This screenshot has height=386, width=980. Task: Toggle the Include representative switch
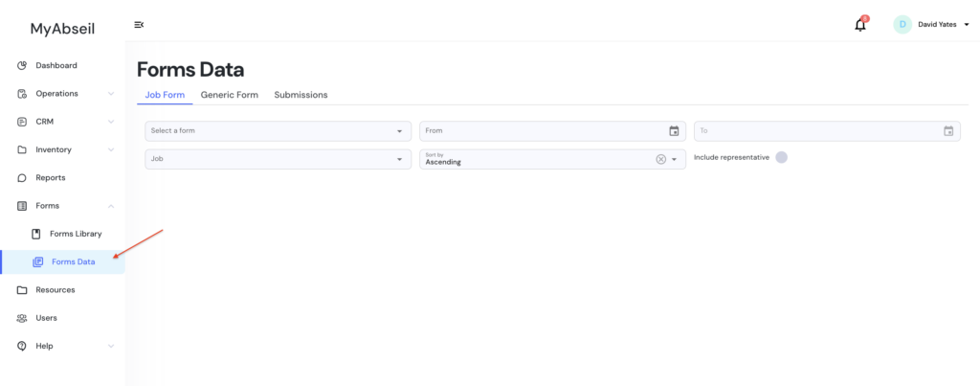(x=781, y=157)
